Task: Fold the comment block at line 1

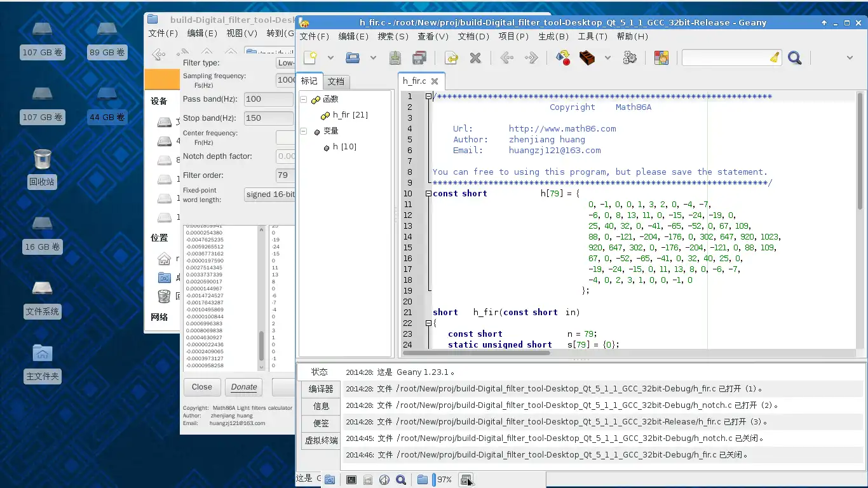Action: [x=428, y=97]
